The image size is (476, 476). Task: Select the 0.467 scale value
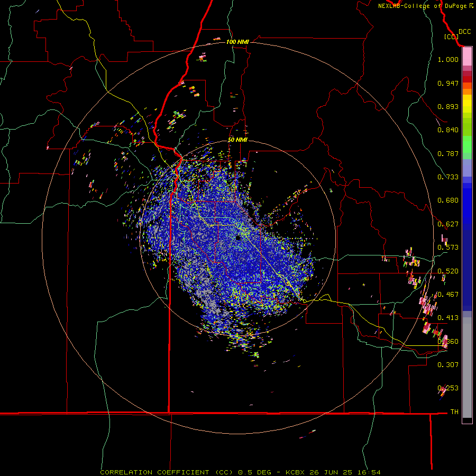click(x=448, y=295)
